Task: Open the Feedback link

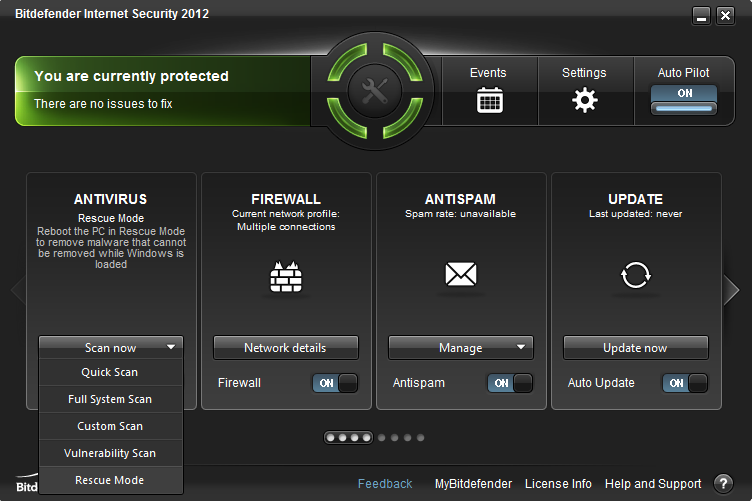Action: point(385,484)
